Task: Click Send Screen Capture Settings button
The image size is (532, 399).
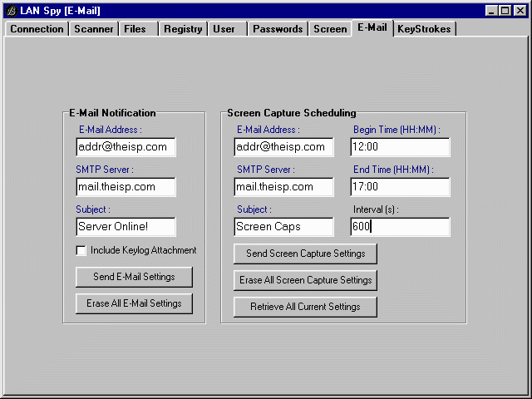Action: pyautogui.click(x=305, y=253)
